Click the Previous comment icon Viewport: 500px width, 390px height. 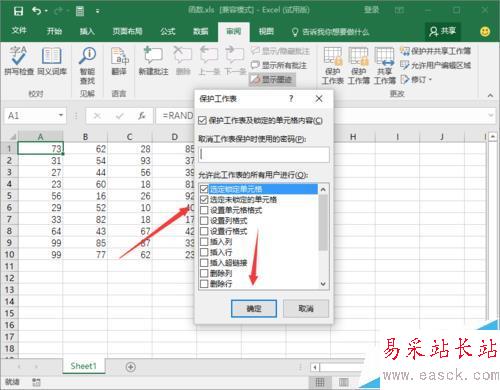208,61
